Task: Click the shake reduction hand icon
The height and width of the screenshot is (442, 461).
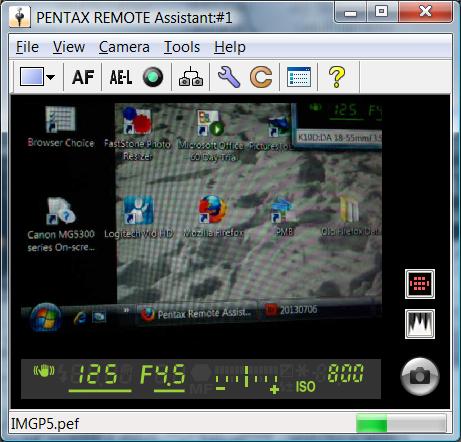Action: pos(44,371)
